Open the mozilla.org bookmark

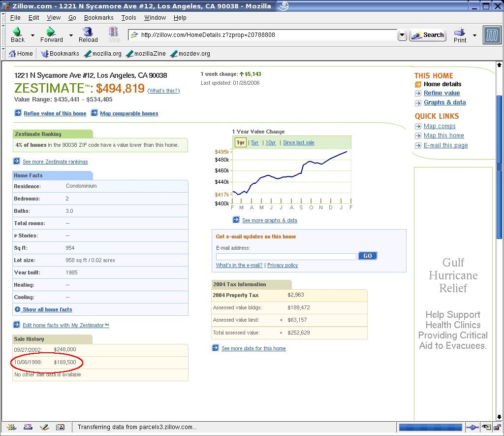102,54
